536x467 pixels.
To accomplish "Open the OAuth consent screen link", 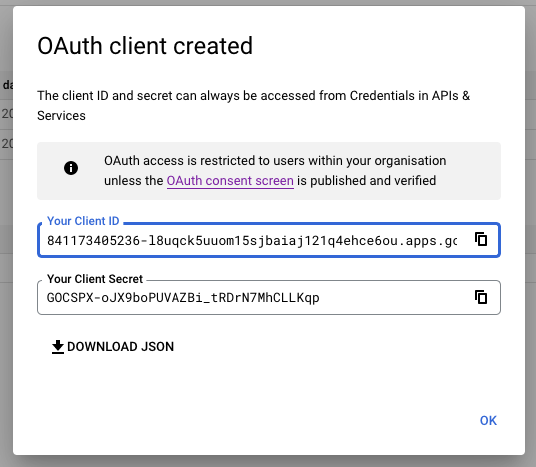I will tap(230, 181).
